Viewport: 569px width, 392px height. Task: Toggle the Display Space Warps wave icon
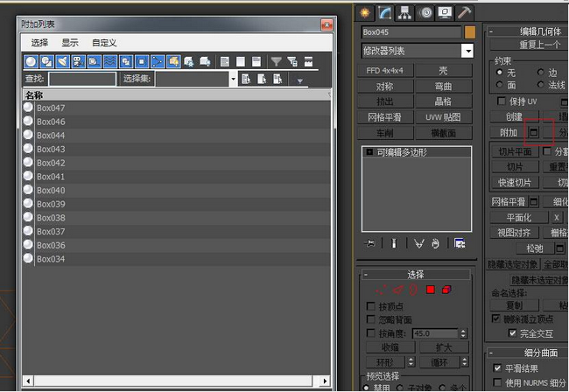coord(110,61)
